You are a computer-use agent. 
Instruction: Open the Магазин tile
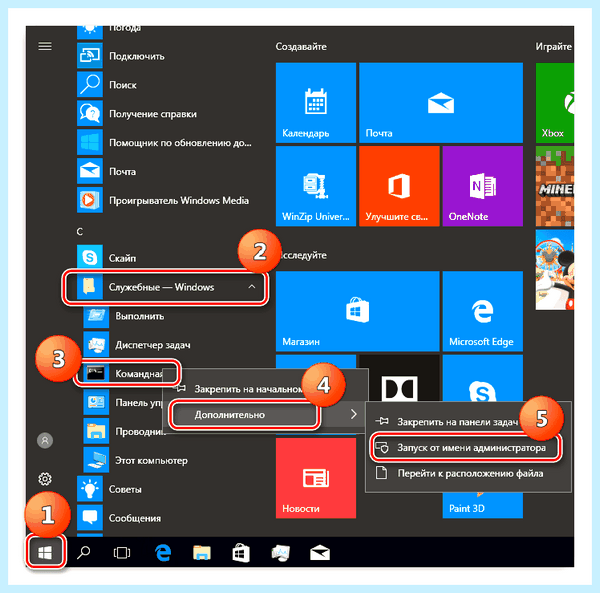tap(357, 311)
